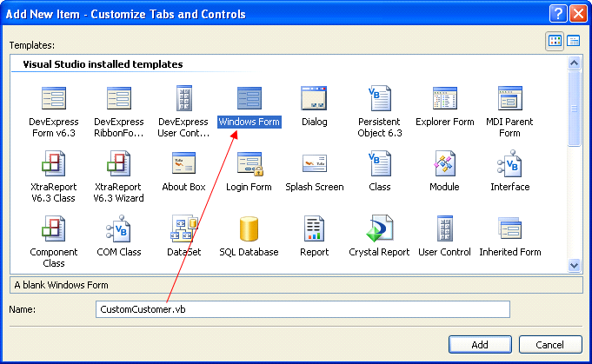Choose the DevExpress RibbonForm template icon
Viewport: 592px width, 364px height.
point(119,98)
